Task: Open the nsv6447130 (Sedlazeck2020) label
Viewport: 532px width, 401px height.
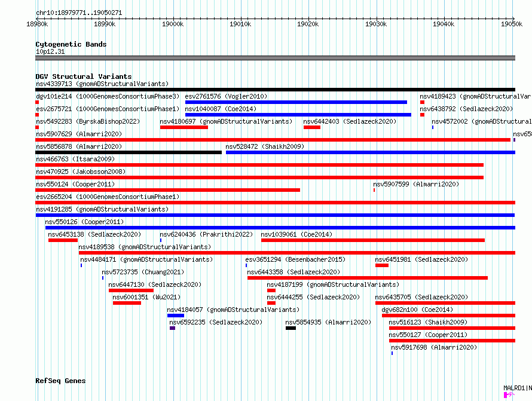Action: tap(155, 284)
